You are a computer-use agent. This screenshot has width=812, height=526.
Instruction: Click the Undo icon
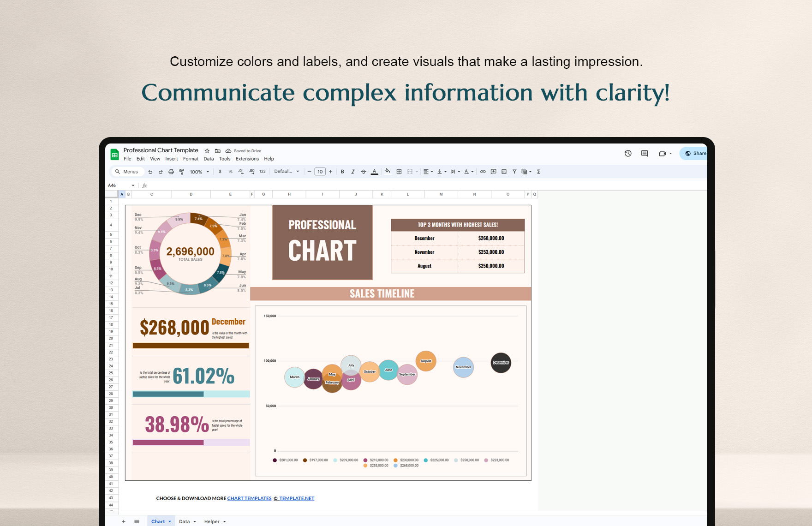point(150,171)
